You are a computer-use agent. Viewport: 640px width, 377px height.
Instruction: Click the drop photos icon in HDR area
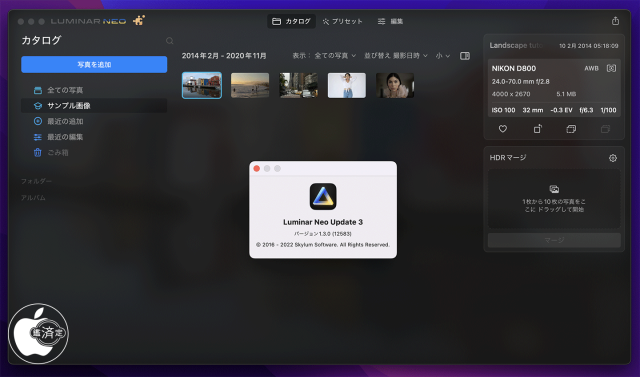tap(554, 189)
